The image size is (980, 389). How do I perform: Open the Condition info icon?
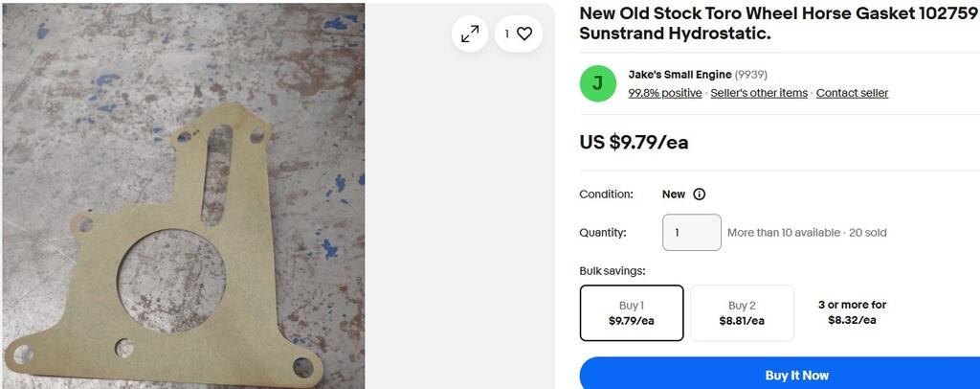tap(700, 194)
